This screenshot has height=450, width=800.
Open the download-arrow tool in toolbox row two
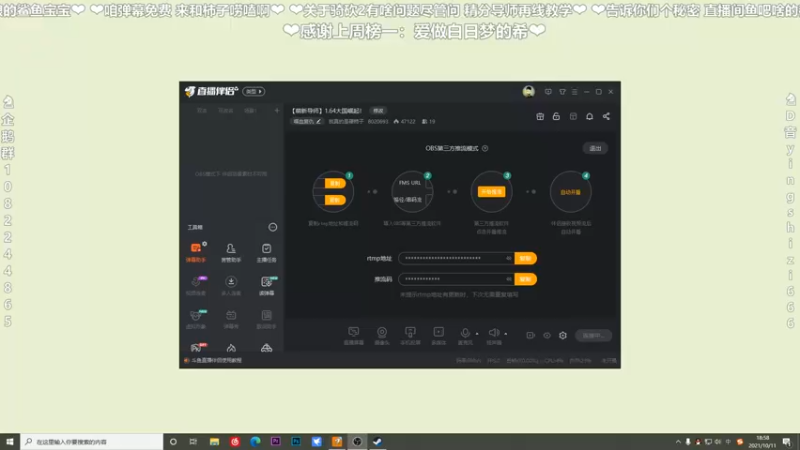[231, 285]
